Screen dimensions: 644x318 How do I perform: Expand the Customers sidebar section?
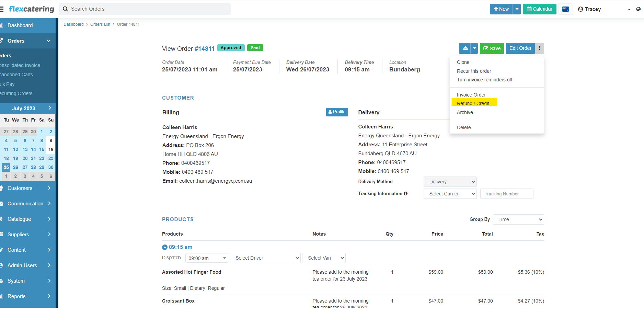pos(28,188)
